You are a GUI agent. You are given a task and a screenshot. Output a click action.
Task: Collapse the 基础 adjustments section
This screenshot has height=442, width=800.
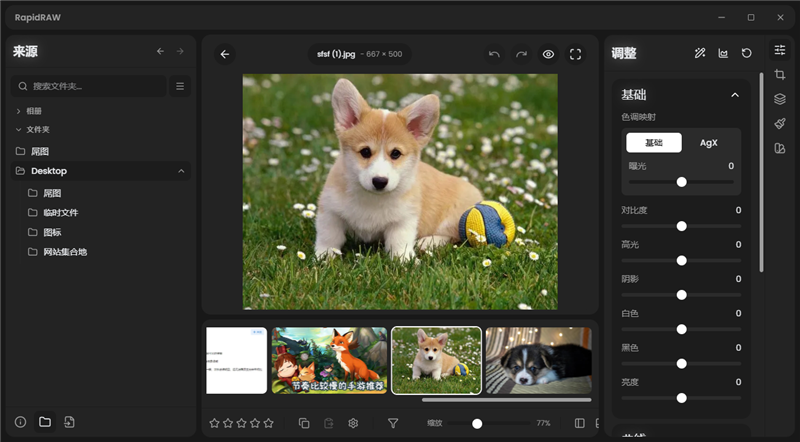[x=735, y=95]
